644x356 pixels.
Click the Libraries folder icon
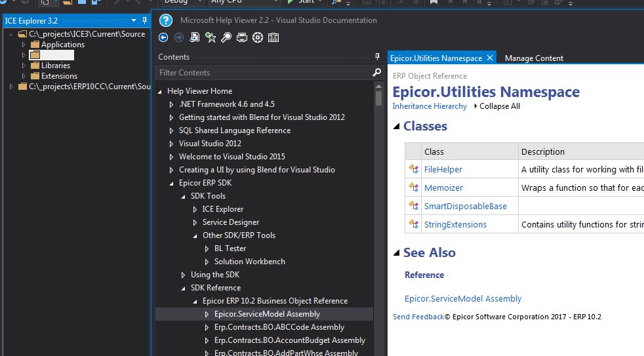pyautogui.click(x=35, y=66)
